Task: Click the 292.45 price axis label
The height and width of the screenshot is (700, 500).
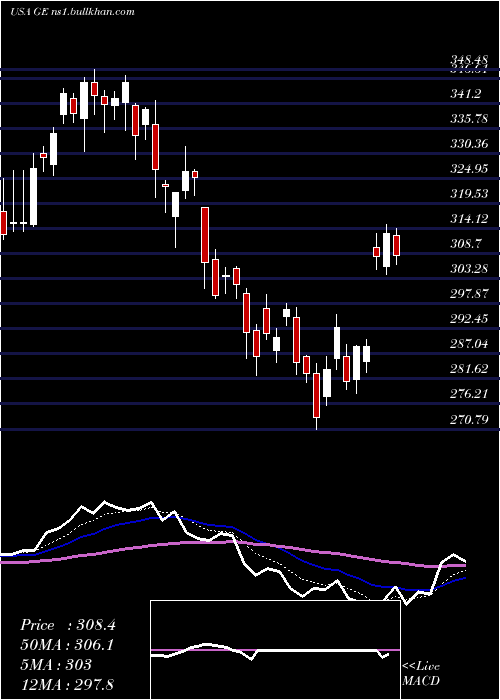Action: point(469,319)
